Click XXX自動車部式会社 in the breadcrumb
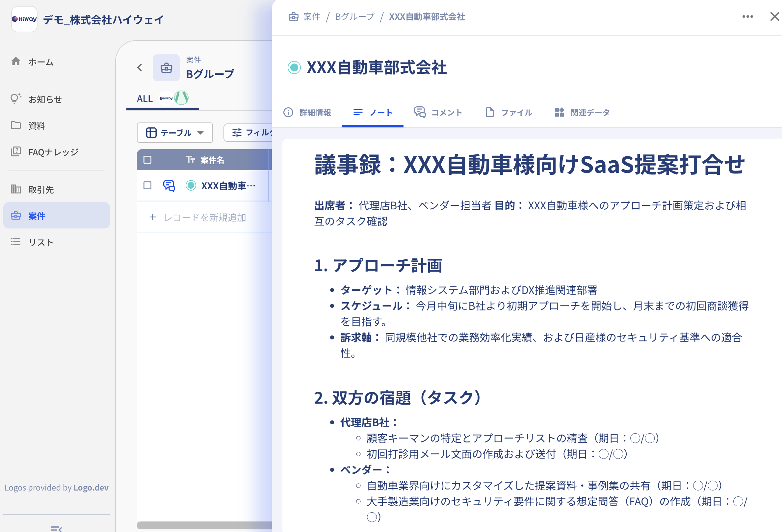Screen dimensions: 782x532 pyautogui.click(x=427, y=16)
